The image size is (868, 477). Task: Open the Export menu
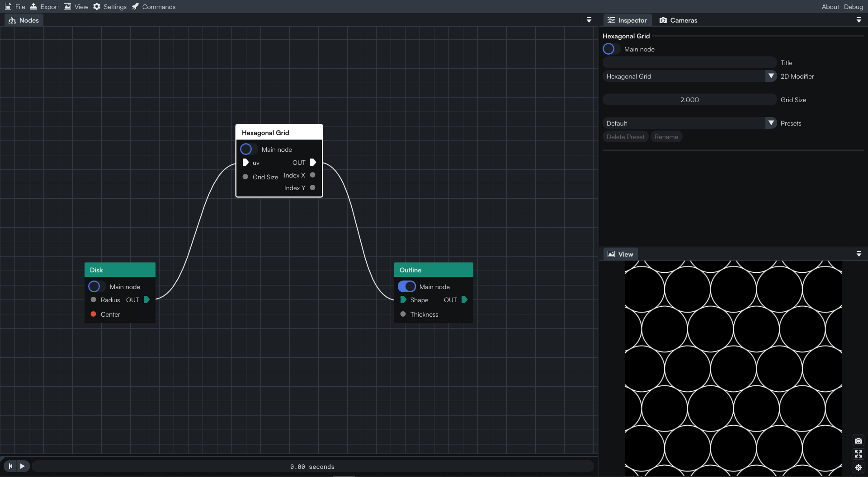click(x=44, y=7)
